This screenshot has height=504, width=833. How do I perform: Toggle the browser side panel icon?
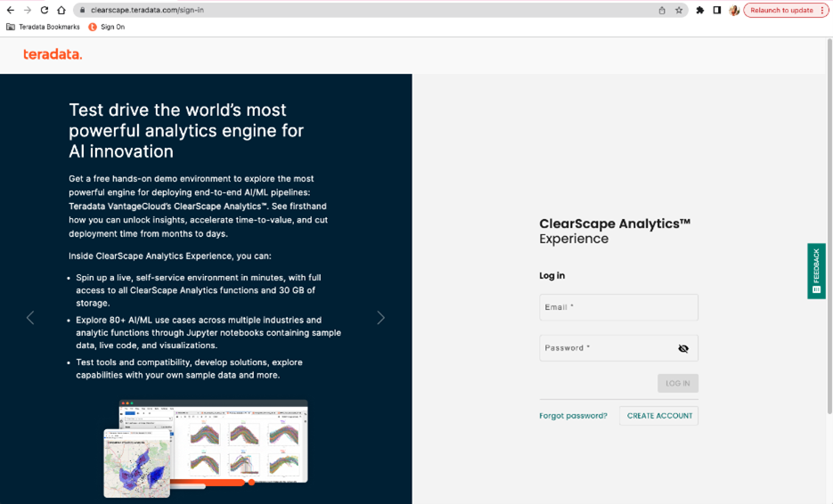(717, 11)
